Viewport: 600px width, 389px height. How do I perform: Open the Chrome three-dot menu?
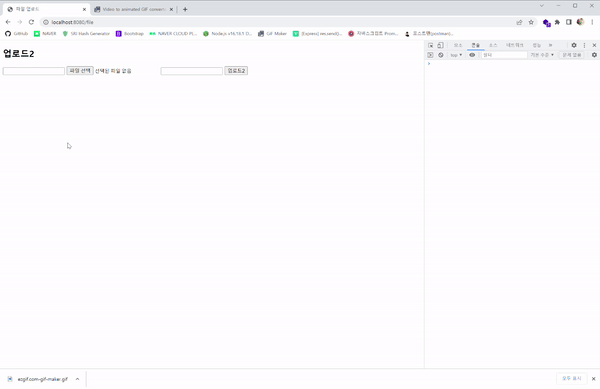(x=592, y=22)
